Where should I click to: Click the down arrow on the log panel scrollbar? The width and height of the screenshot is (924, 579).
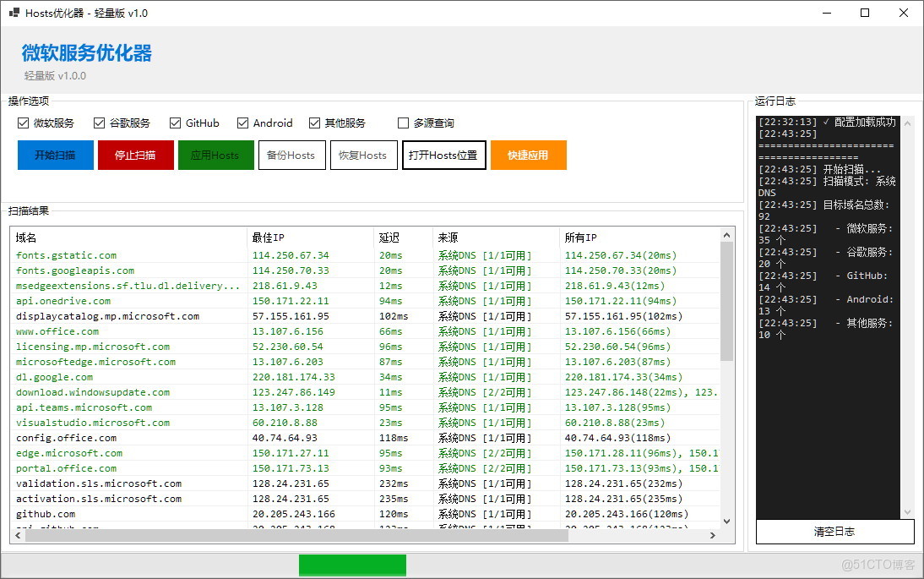tap(905, 513)
